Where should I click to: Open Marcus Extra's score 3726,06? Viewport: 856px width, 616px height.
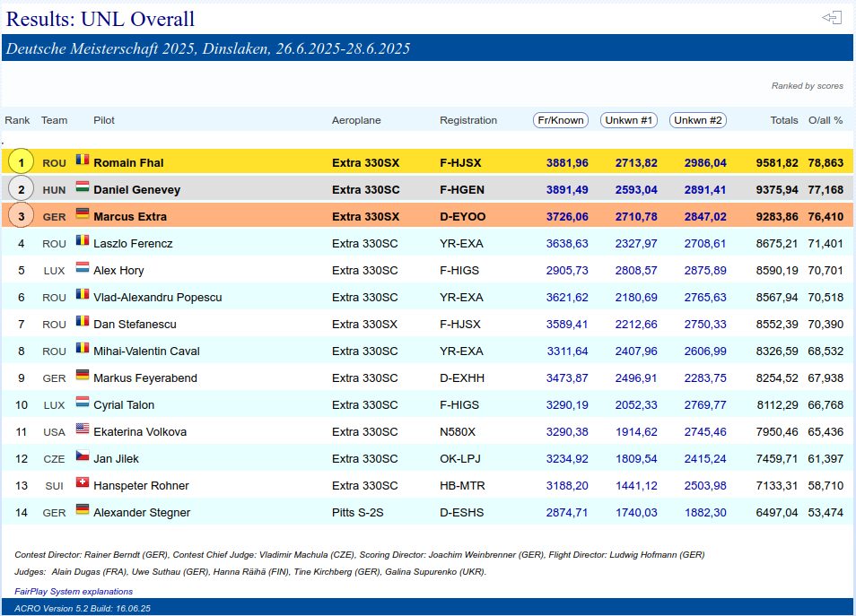click(567, 217)
